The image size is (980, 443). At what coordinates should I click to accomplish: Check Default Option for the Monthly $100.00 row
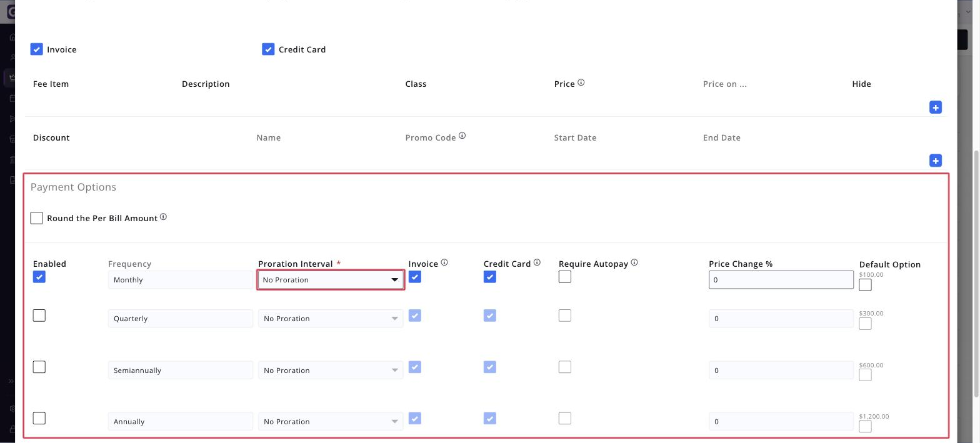pos(866,285)
